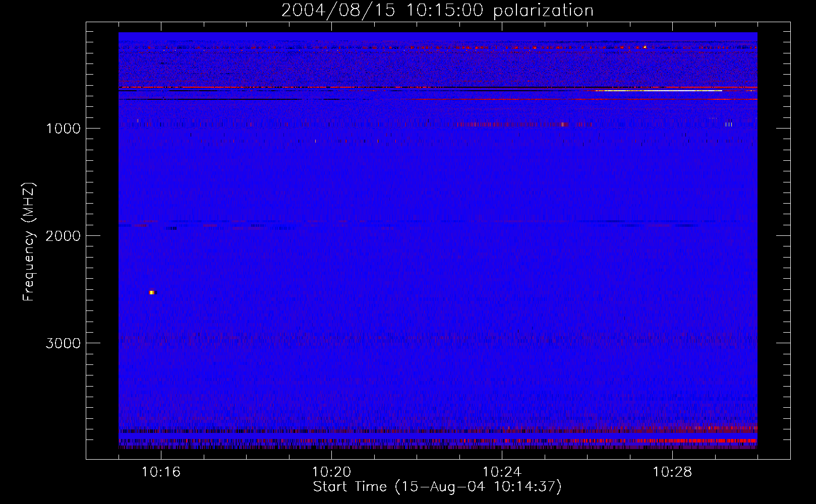The image size is (816, 504).
Task: Click the plot title "2004/08/15 10:15:00 polarization"
Action: tap(437, 11)
